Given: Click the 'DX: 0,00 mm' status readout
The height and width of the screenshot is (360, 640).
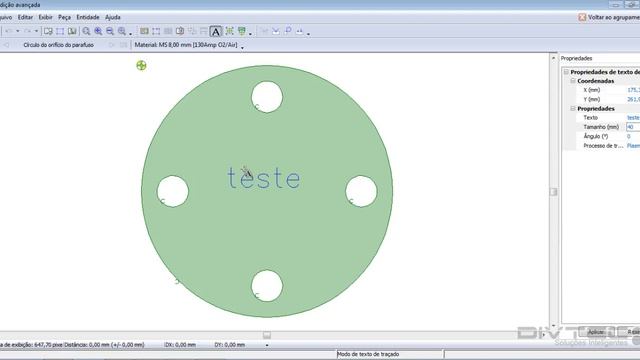Looking at the screenshot, I should 180,345.
